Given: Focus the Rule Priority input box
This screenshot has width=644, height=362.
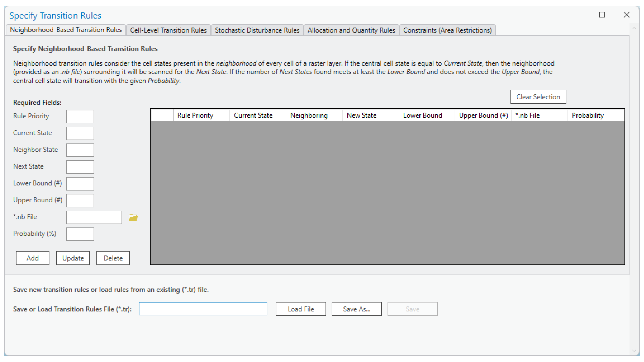Looking at the screenshot, I should click(80, 117).
